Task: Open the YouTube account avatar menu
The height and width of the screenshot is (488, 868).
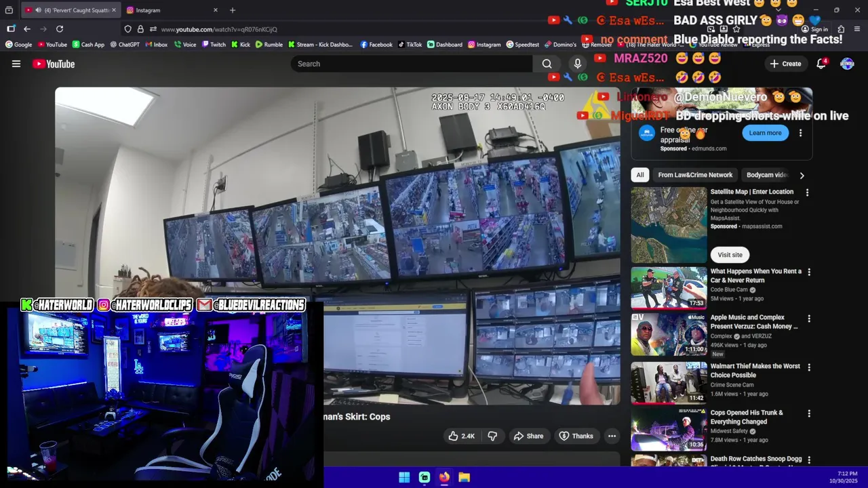Action: click(x=847, y=64)
